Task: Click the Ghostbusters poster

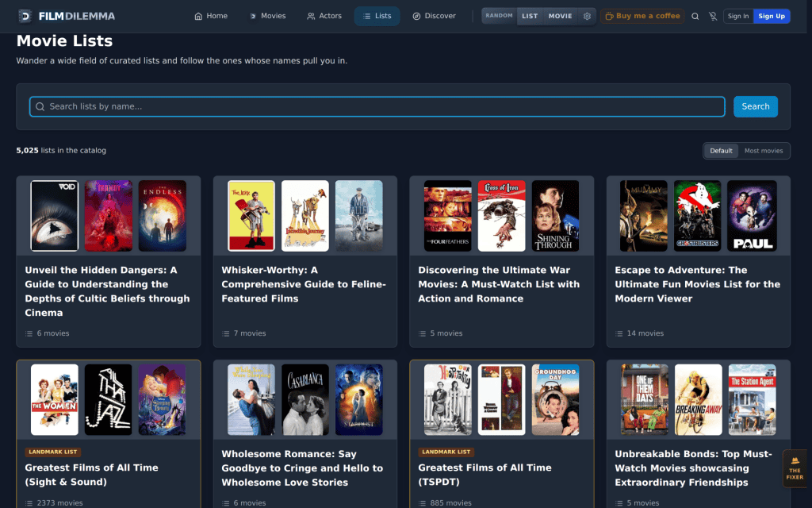Action: [698, 216]
